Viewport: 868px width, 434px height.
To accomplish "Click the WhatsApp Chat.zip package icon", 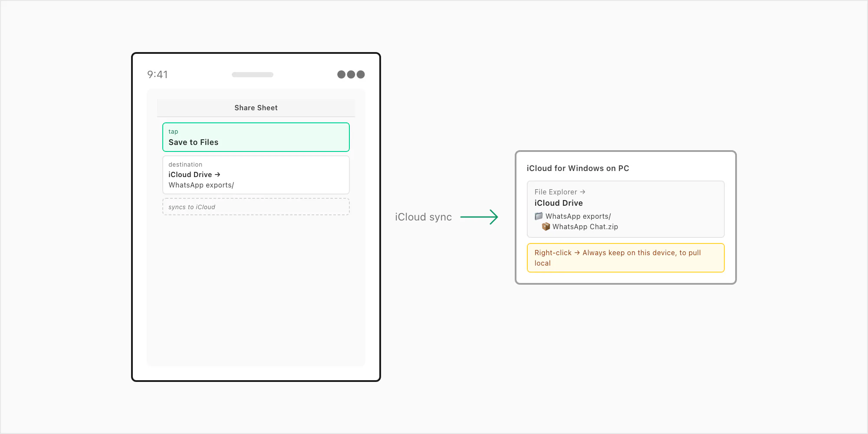I will pyautogui.click(x=546, y=227).
